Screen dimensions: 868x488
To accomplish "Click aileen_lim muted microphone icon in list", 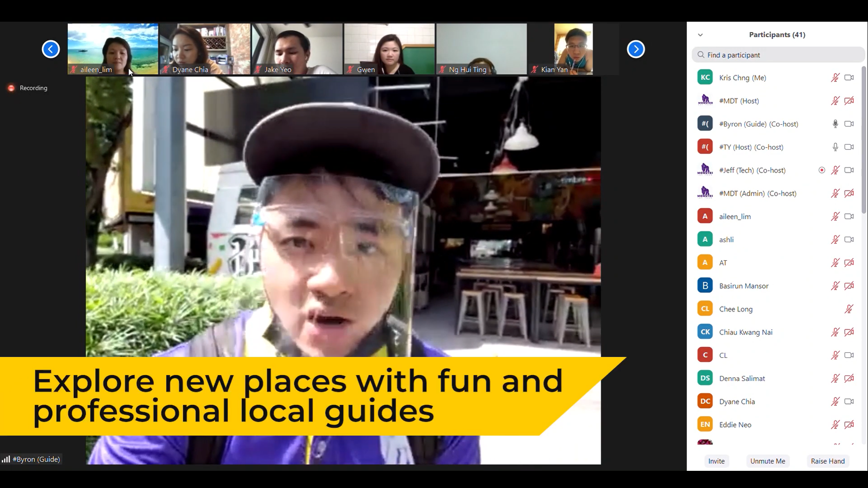I will tap(835, 216).
